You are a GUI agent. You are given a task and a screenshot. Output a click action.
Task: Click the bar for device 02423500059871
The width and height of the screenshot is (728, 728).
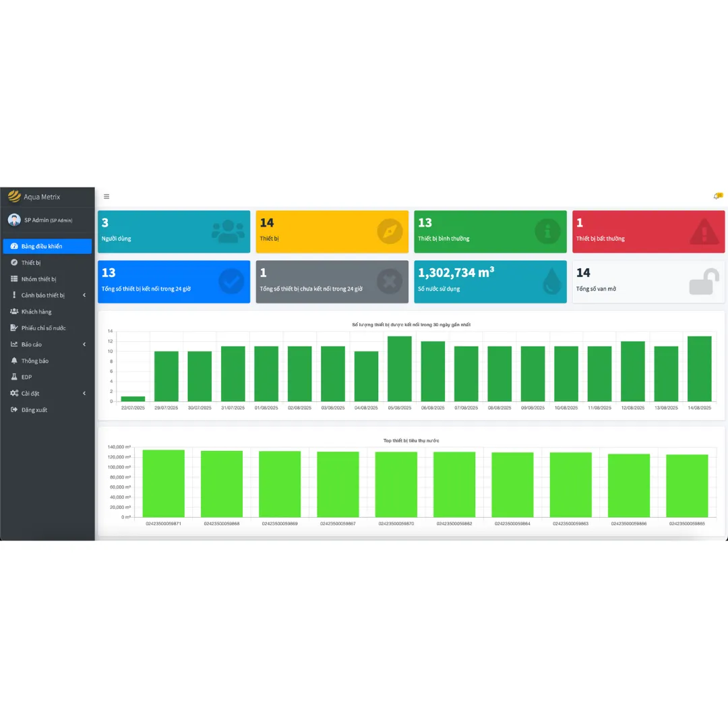tap(163, 483)
